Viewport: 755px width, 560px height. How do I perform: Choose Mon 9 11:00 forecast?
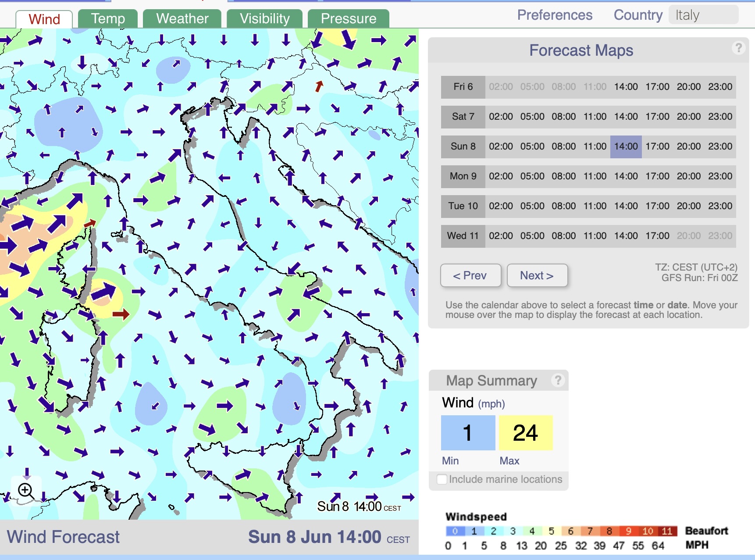[595, 176]
